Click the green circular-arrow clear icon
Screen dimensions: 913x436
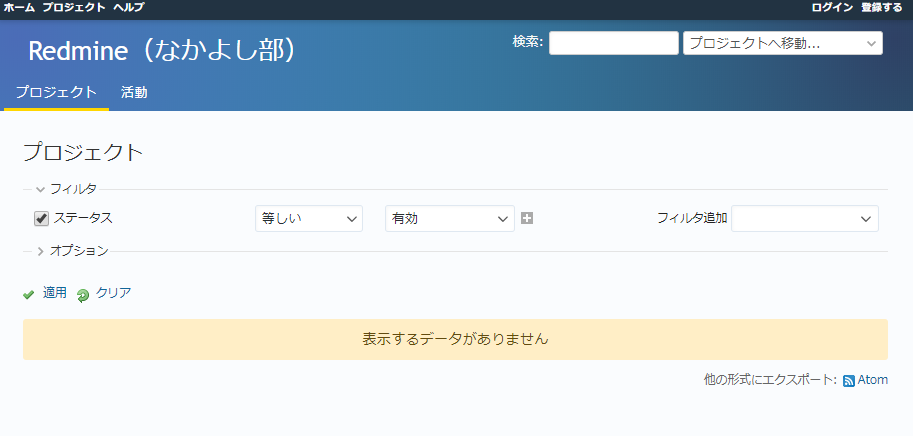[x=83, y=295]
